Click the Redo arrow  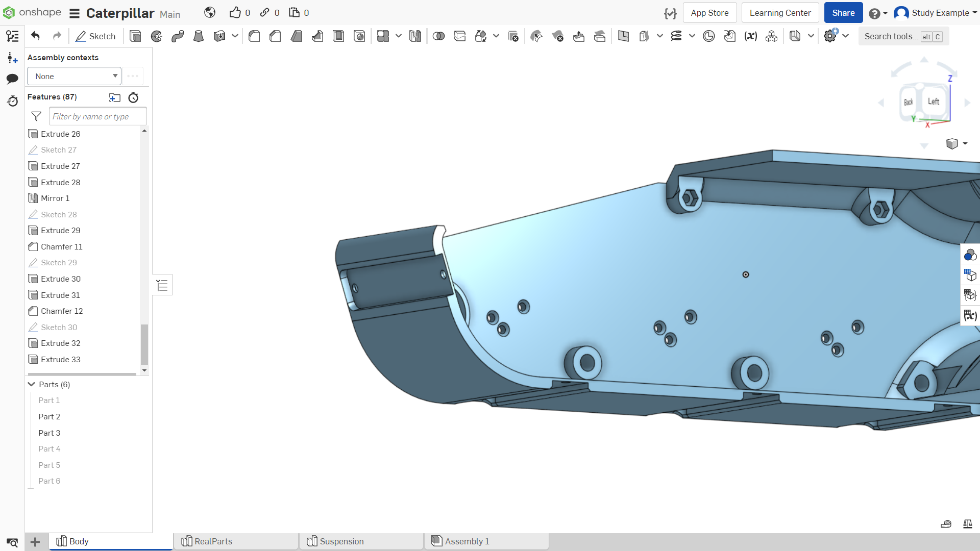(x=57, y=36)
